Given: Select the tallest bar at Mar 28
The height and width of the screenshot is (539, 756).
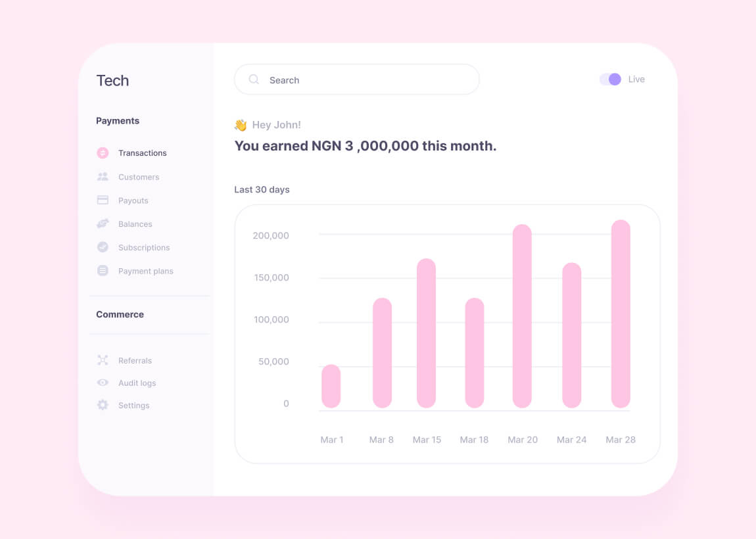Looking at the screenshot, I should pyautogui.click(x=621, y=316).
